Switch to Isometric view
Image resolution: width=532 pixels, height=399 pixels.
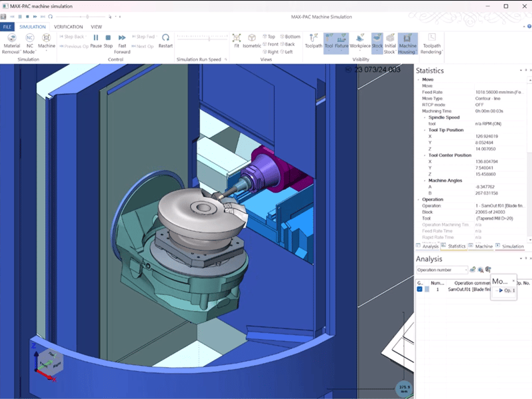252,41
